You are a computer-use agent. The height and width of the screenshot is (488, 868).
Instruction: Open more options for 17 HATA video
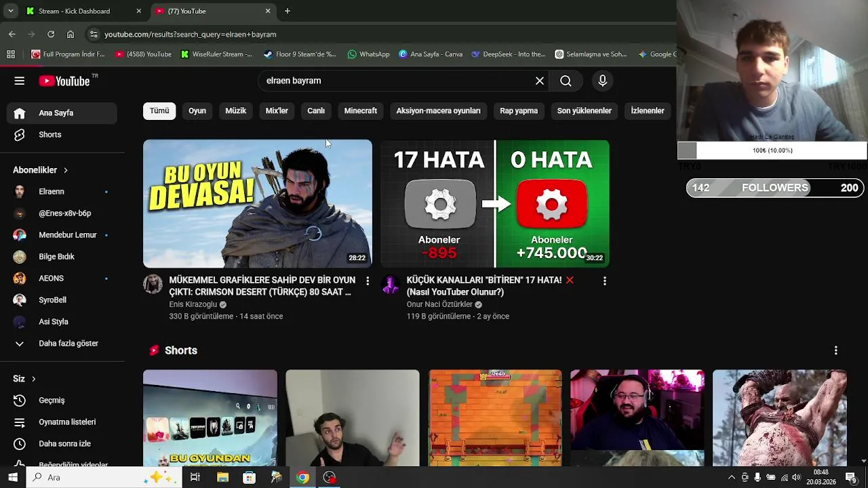604,281
